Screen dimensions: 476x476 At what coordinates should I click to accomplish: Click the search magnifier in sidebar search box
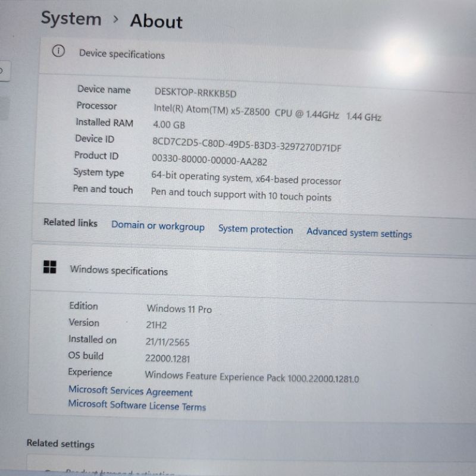click(x=2, y=71)
